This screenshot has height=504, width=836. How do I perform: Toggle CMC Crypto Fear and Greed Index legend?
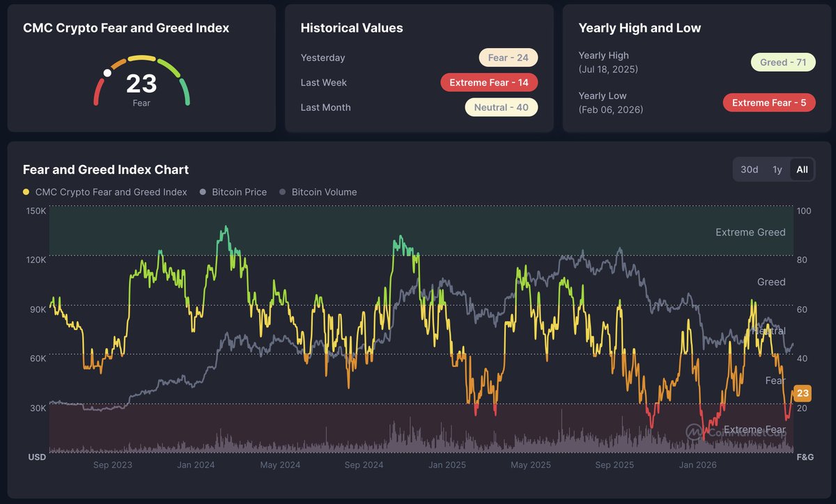click(105, 191)
